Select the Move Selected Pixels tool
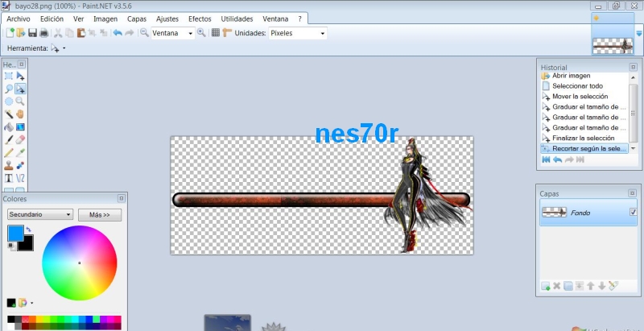Image resolution: width=644 pixels, height=331 pixels. [20, 76]
